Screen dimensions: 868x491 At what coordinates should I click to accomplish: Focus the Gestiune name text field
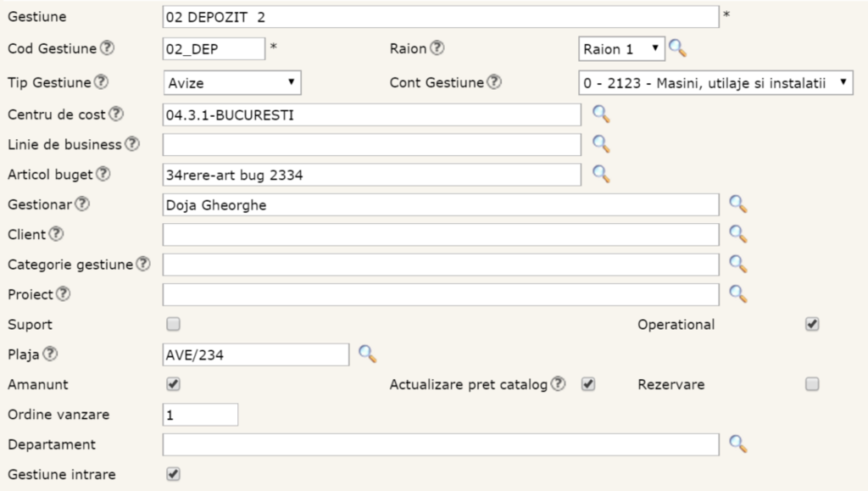point(440,17)
